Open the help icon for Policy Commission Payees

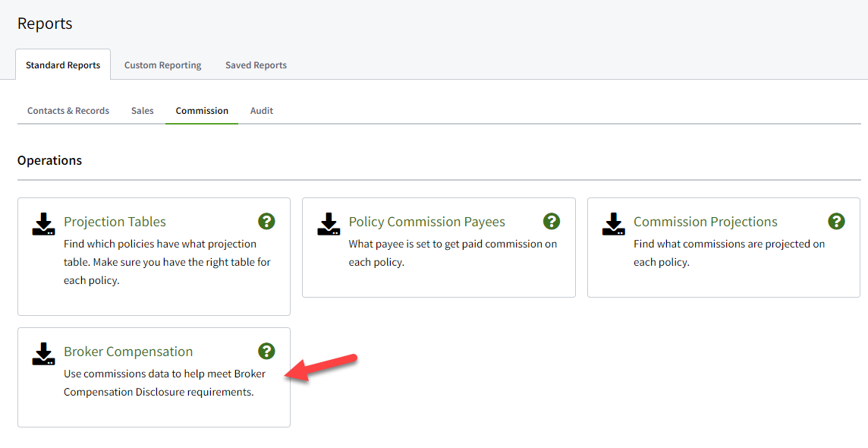tap(552, 221)
